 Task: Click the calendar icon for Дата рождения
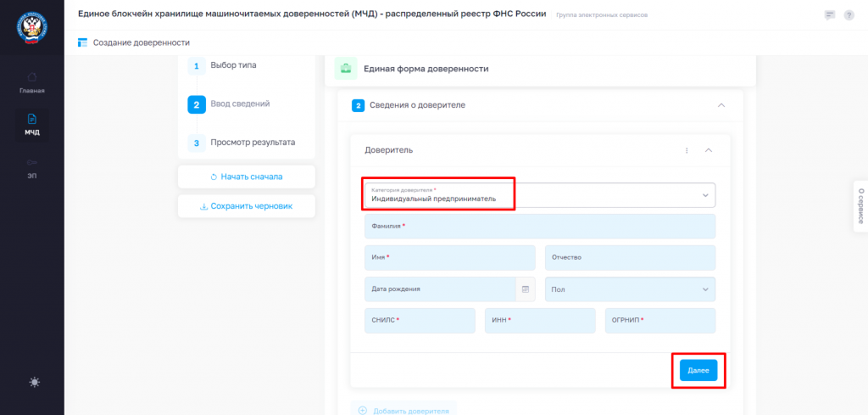click(x=526, y=289)
